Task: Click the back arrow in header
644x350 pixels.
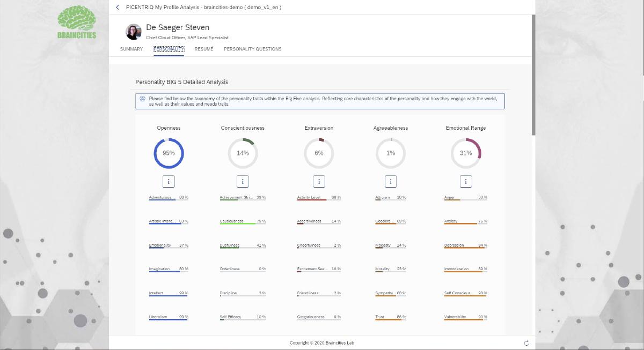Action: (x=118, y=8)
